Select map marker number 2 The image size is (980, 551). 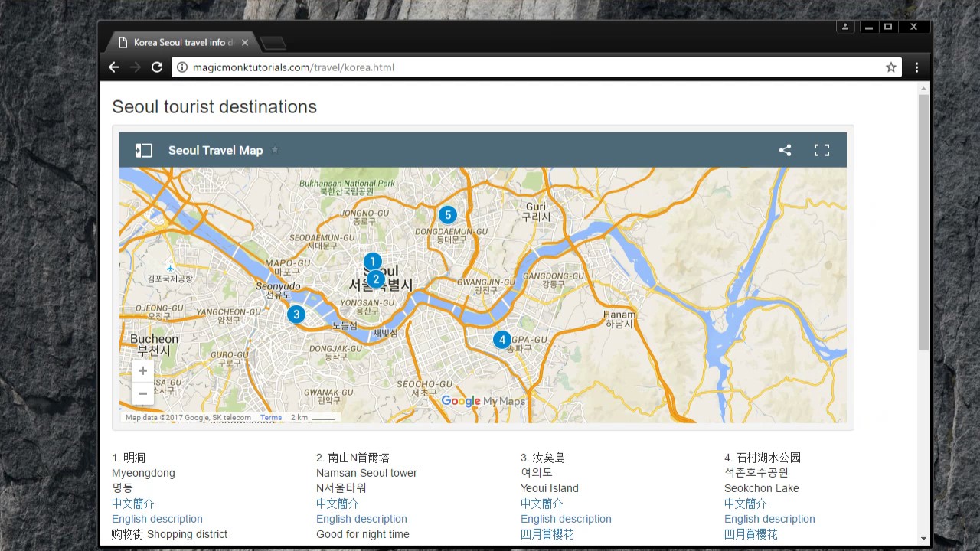tap(375, 279)
